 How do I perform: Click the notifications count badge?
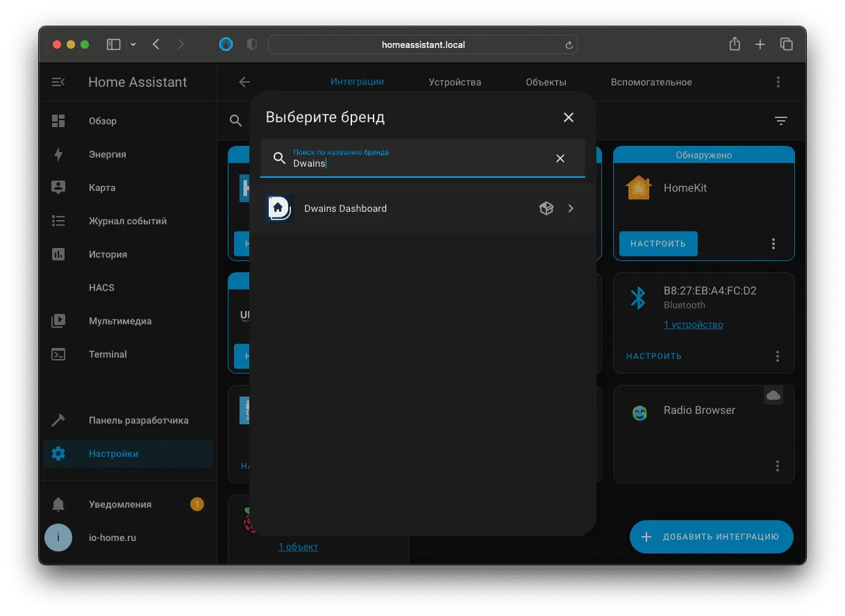click(x=197, y=504)
